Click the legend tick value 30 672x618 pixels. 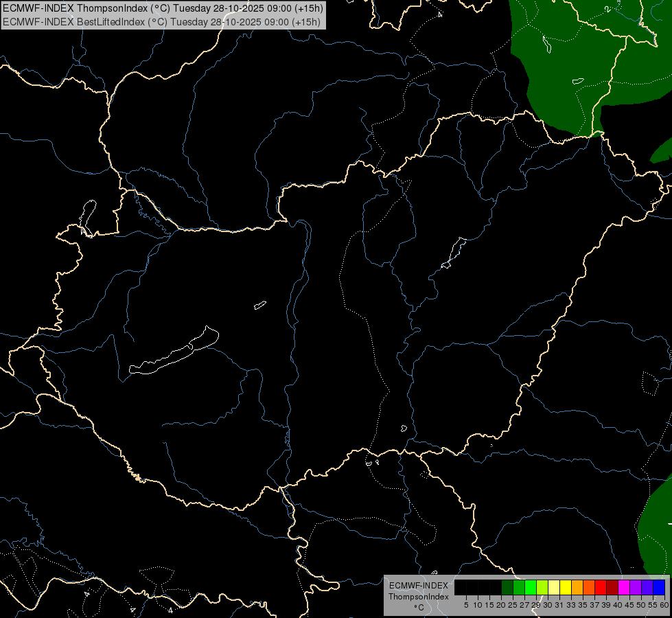pos(548,605)
